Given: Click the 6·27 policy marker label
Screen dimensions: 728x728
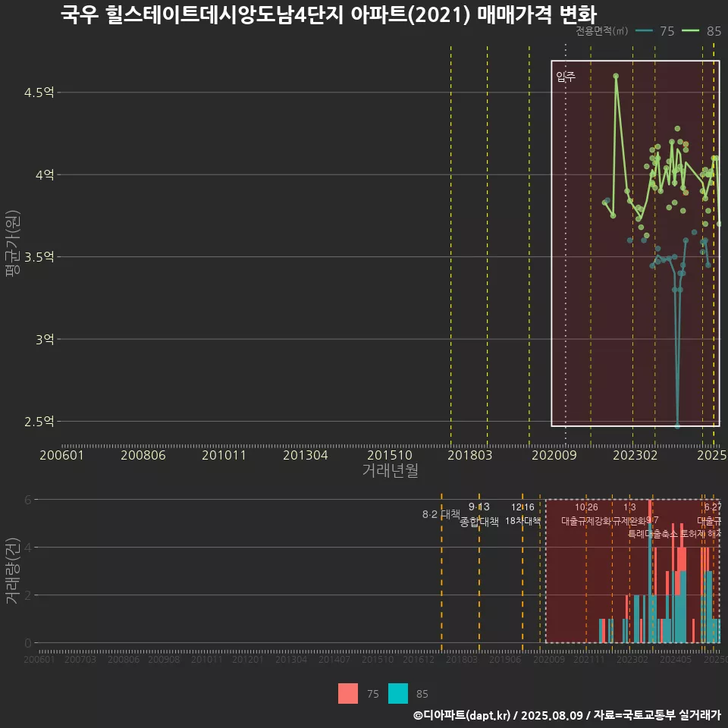Looking at the screenshot, I should point(713,507).
